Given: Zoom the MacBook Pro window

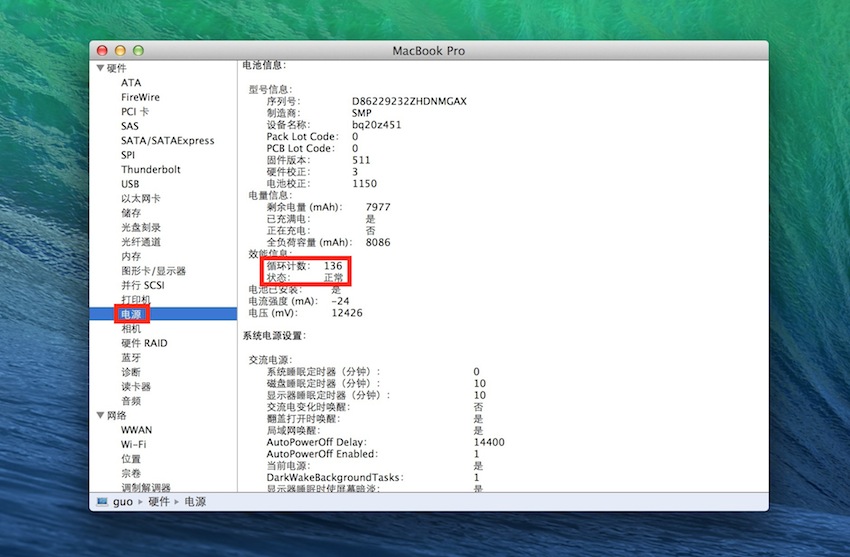Looking at the screenshot, I should (x=138, y=50).
